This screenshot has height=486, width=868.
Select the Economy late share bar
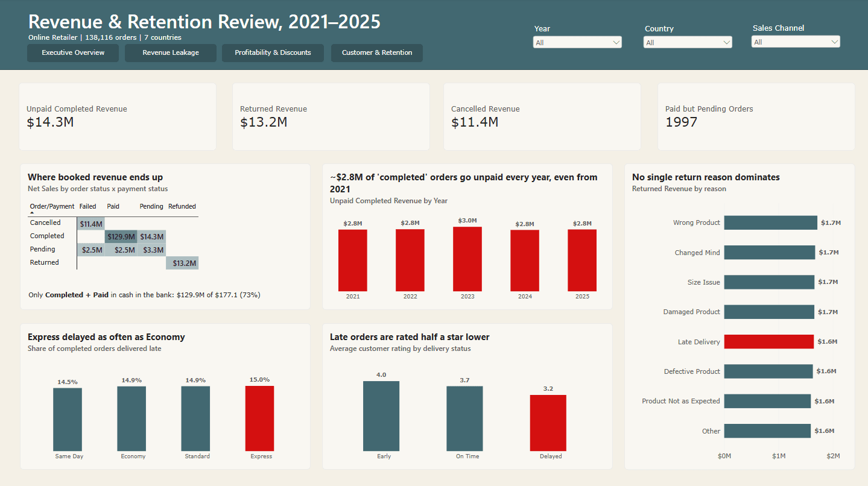[131, 418]
